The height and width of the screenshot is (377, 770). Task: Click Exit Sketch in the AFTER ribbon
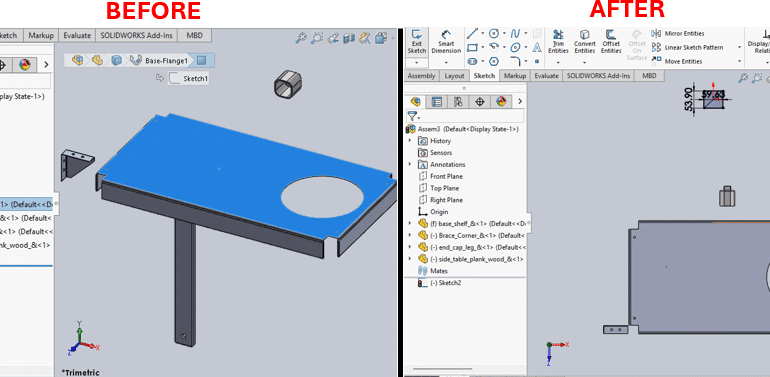tap(416, 42)
